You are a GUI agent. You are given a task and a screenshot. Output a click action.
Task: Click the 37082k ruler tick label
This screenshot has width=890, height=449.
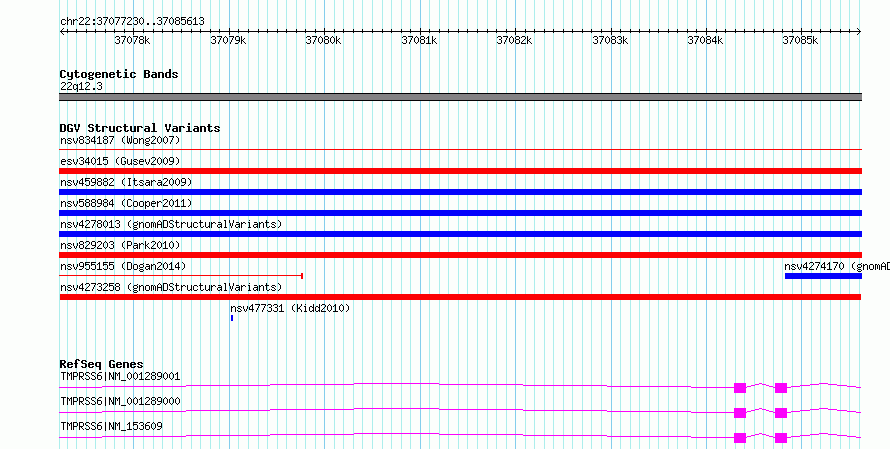pos(514,40)
